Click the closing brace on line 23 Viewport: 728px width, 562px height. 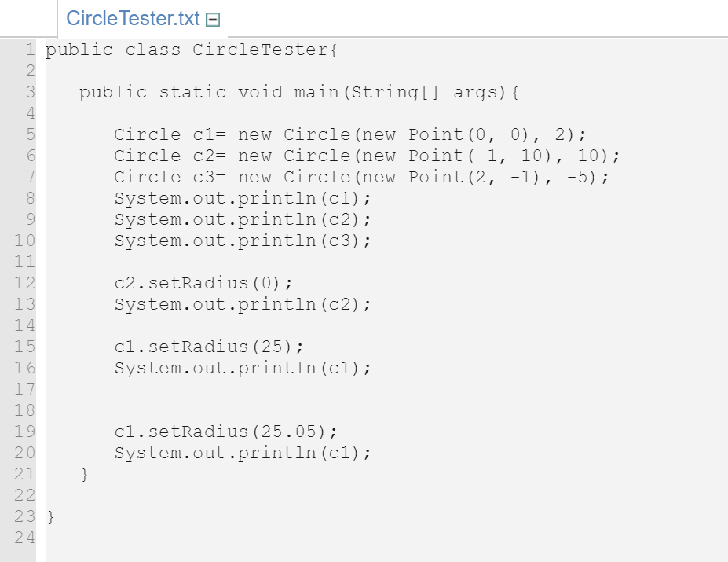coord(49,516)
